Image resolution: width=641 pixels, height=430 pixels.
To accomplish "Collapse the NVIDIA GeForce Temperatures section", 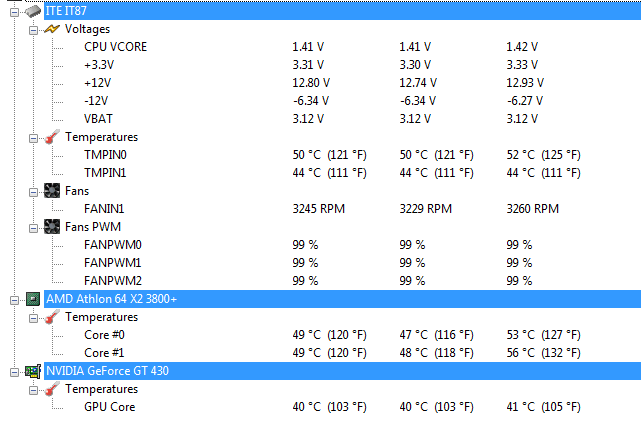I will (34, 390).
